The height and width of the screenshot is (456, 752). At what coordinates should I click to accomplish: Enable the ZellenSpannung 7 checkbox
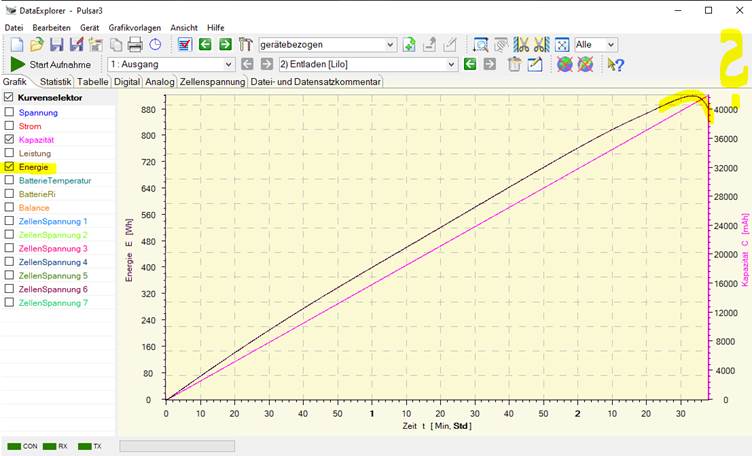[x=9, y=302]
